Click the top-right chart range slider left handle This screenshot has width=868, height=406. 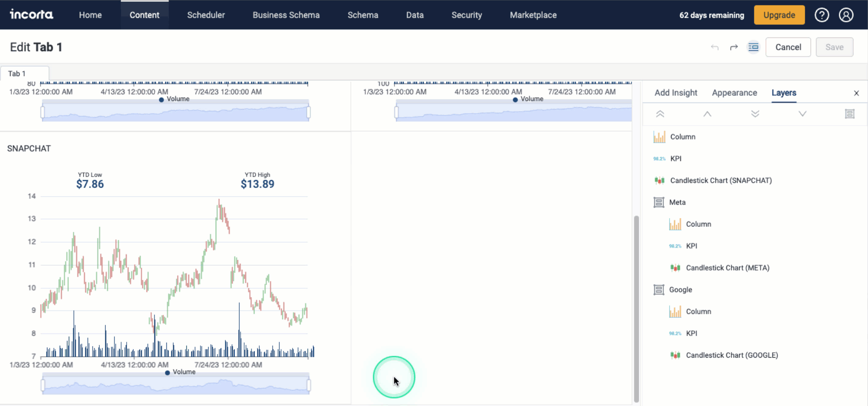(396, 112)
